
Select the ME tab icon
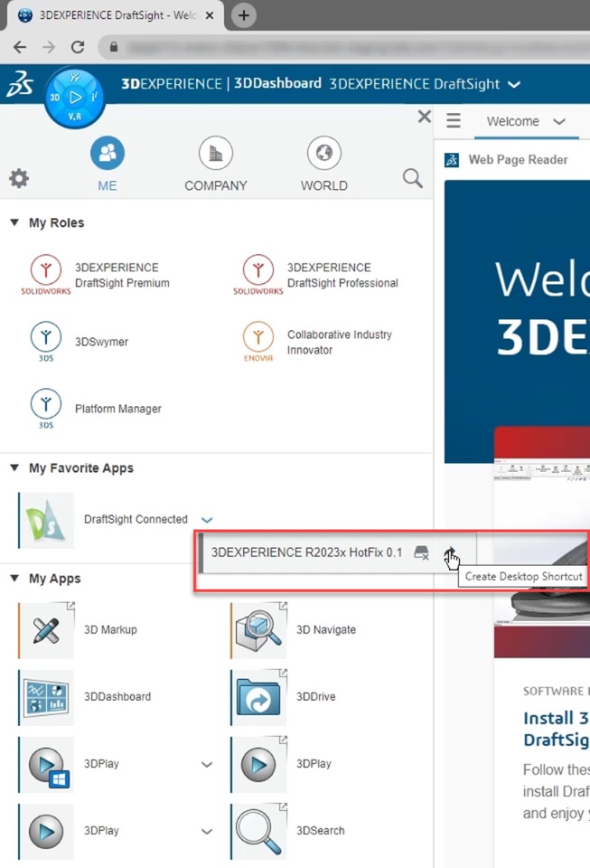[x=108, y=154]
